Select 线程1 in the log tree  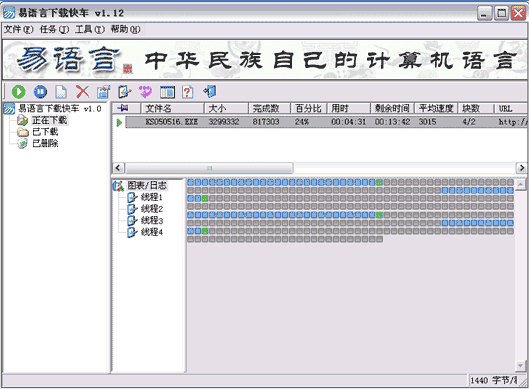(151, 197)
